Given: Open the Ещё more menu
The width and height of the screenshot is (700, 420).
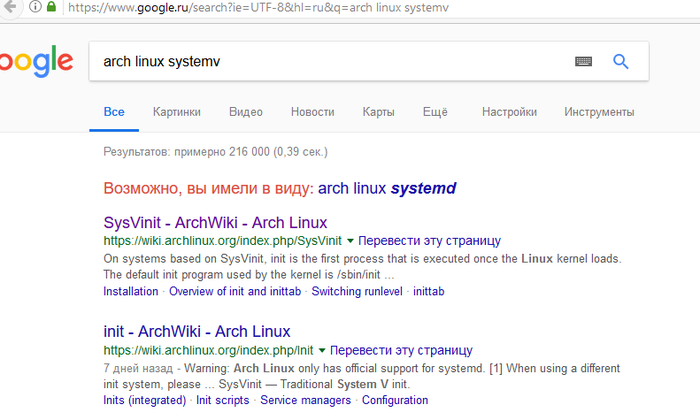Looking at the screenshot, I should pos(435,112).
